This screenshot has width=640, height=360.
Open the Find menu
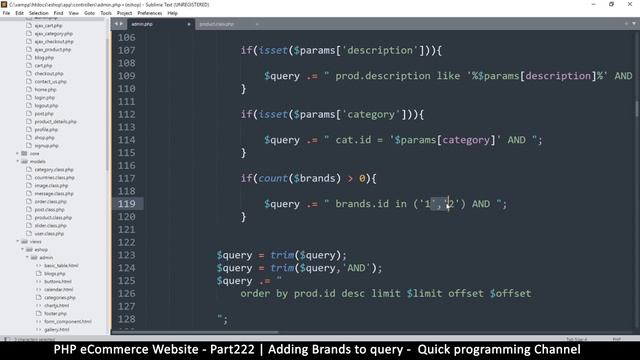(x=58, y=13)
